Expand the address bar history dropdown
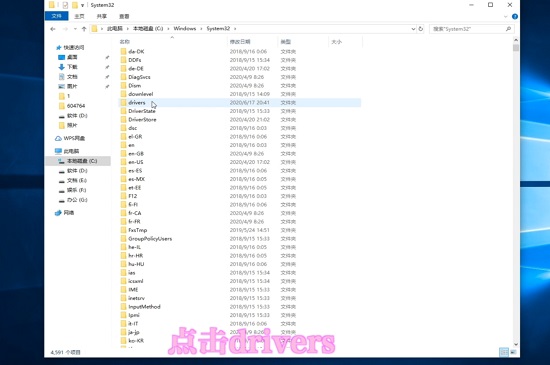 [413, 29]
